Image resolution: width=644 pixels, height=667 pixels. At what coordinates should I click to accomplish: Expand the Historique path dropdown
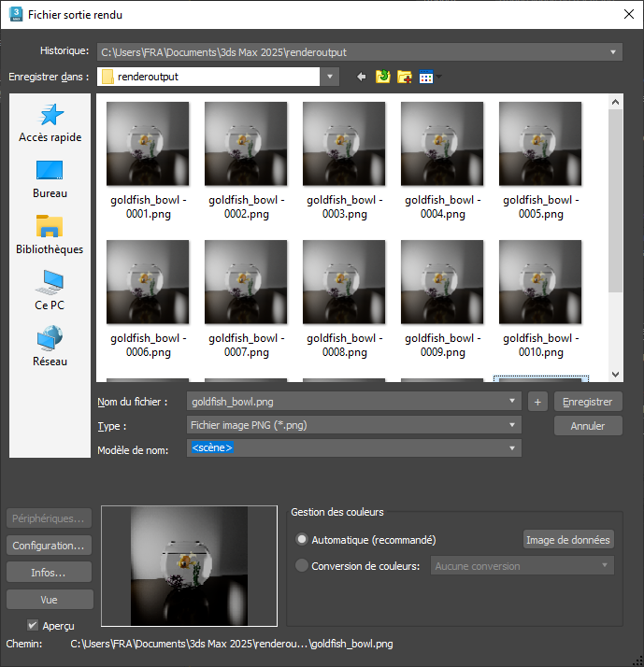[x=613, y=52]
